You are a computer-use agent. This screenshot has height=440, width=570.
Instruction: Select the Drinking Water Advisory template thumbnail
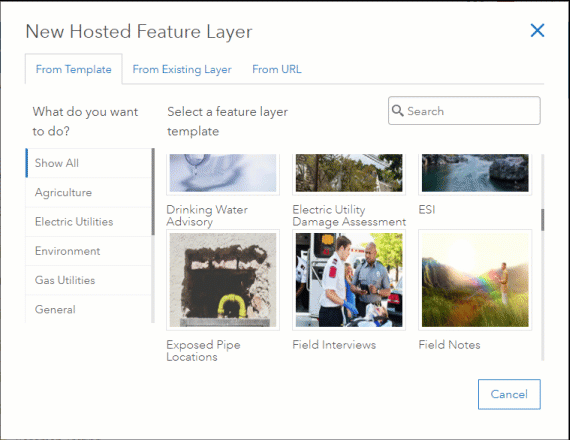[x=223, y=173]
